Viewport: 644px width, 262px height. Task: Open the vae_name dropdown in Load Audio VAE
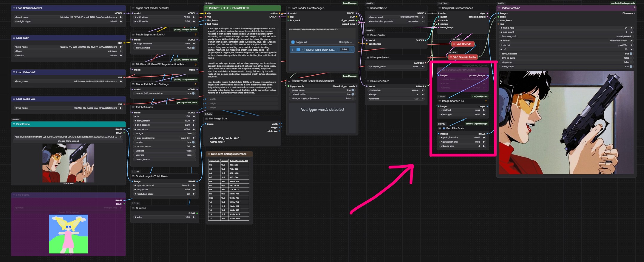click(68, 108)
